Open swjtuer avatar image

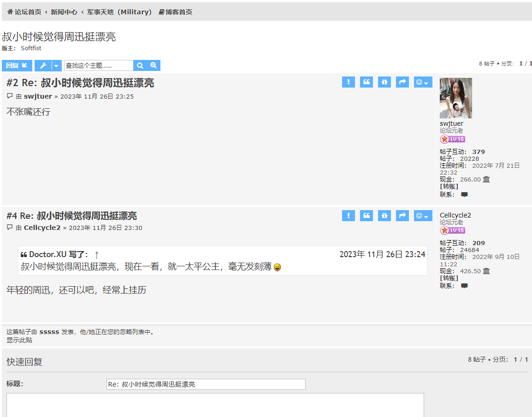point(455,98)
